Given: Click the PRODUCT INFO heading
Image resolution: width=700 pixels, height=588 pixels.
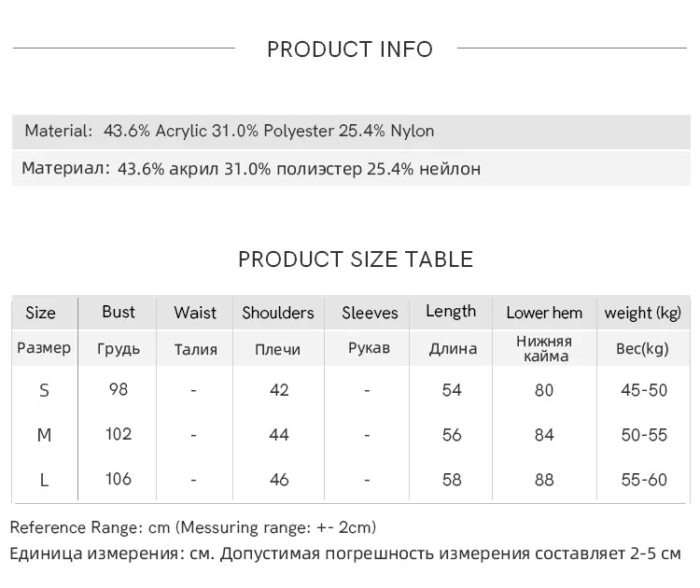Looking at the screenshot, I should [x=350, y=49].
